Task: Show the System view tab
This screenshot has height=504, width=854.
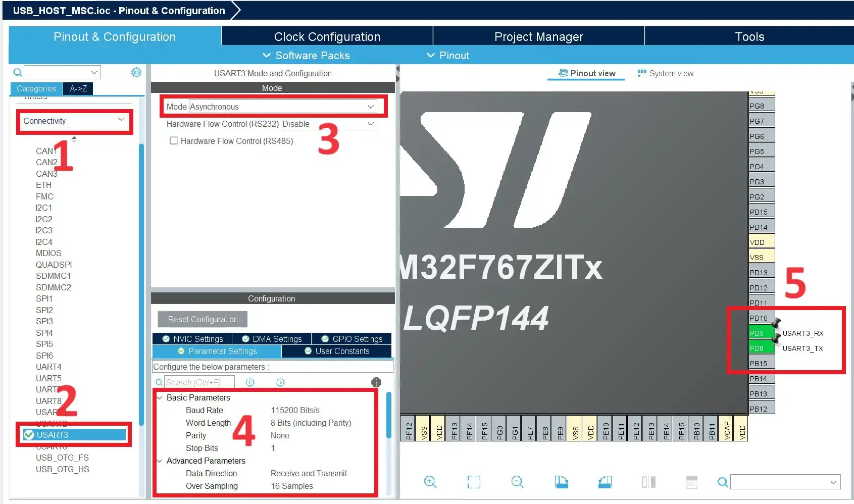Action: pyautogui.click(x=666, y=73)
